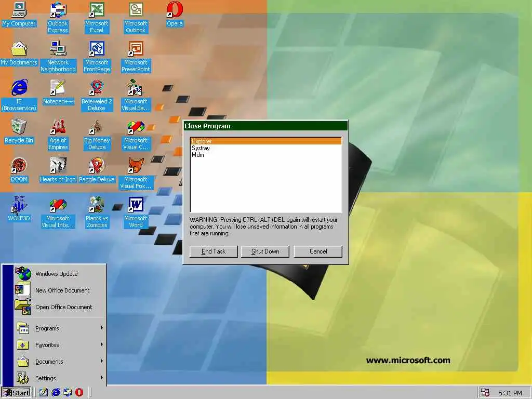Open Favorites submenu in Start menu
This screenshot has height=399, width=532.
60,345
